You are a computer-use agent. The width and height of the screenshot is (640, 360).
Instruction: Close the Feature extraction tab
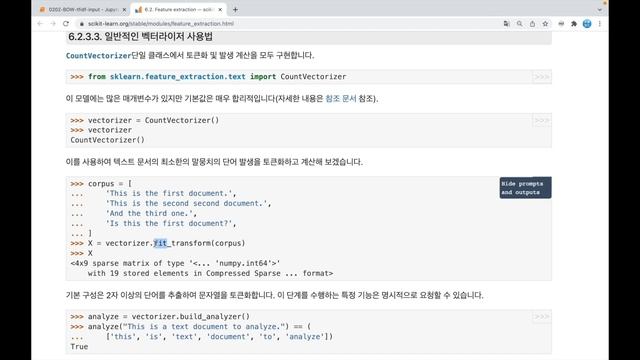pyautogui.click(x=220, y=9)
